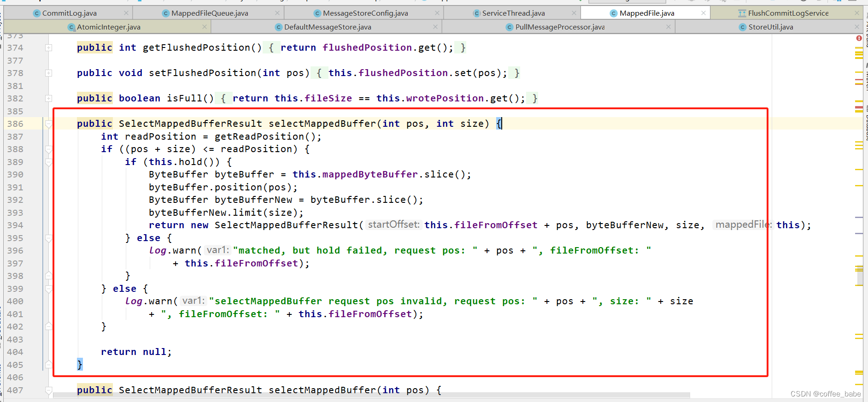The height and width of the screenshot is (402, 868).
Task: Click the var1: hint on line 396
Action: (217, 250)
